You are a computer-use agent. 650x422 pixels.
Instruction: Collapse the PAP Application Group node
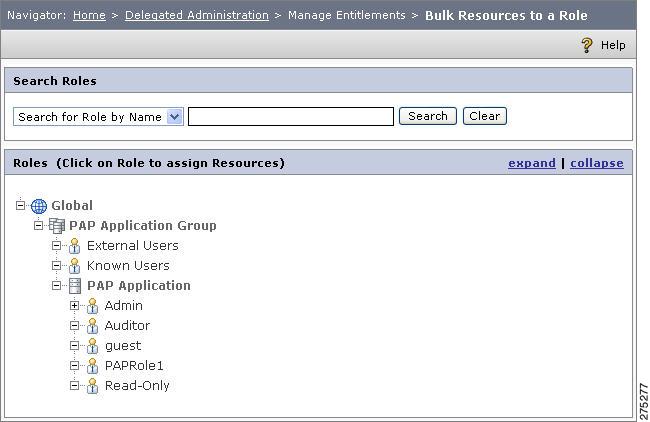(39, 226)
